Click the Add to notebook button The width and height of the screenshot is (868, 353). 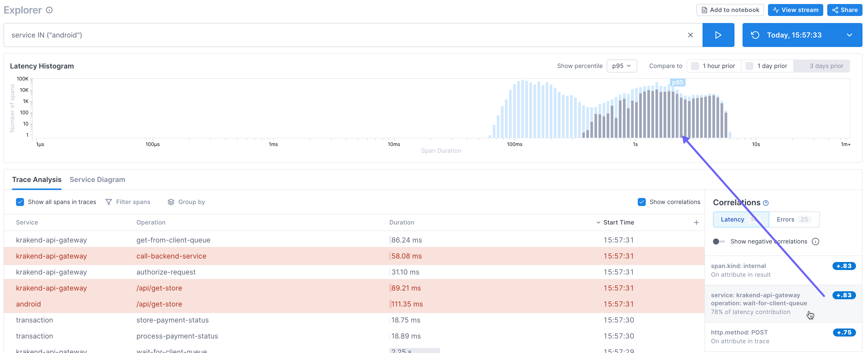coord(730,10)
